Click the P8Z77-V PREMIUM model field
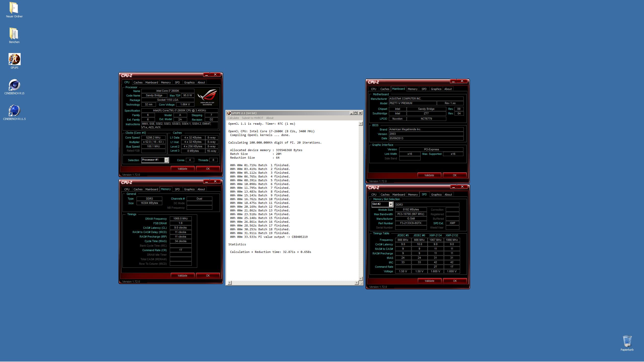 pos(413,103)
